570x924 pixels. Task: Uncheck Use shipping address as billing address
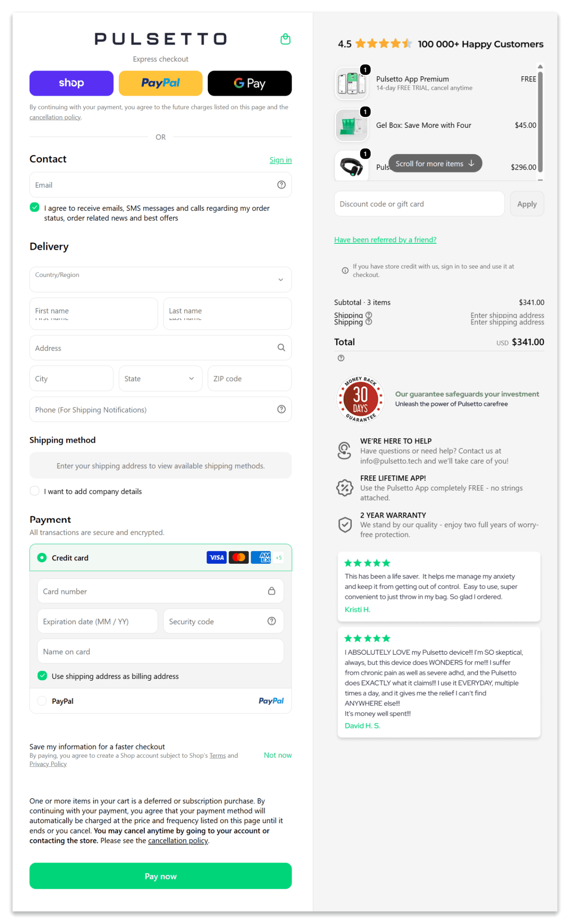coord(42,676)
